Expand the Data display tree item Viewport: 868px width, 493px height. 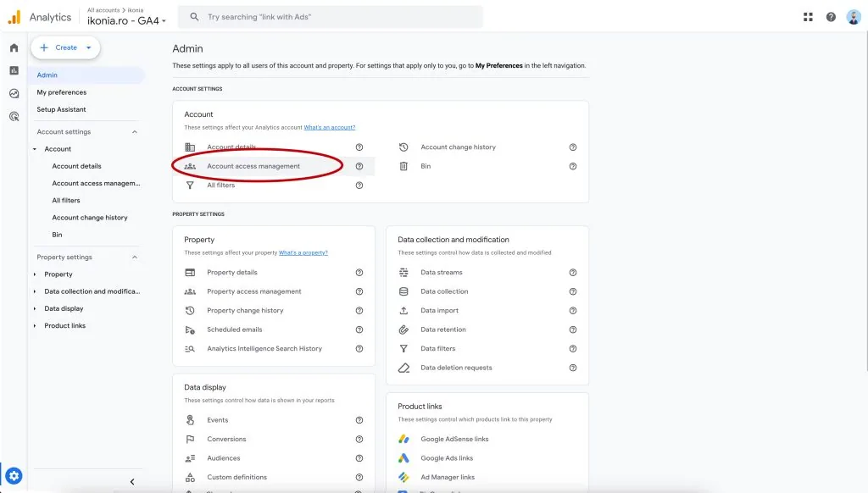(x=35, y=308)
